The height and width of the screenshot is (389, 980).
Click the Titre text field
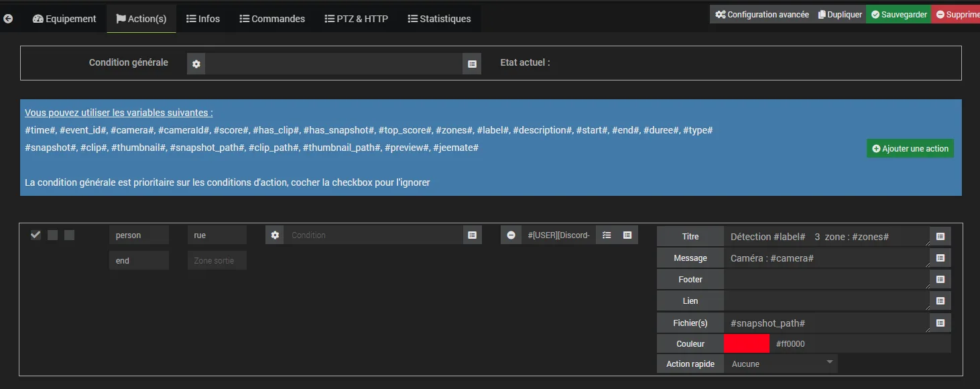tap(827, 236)
